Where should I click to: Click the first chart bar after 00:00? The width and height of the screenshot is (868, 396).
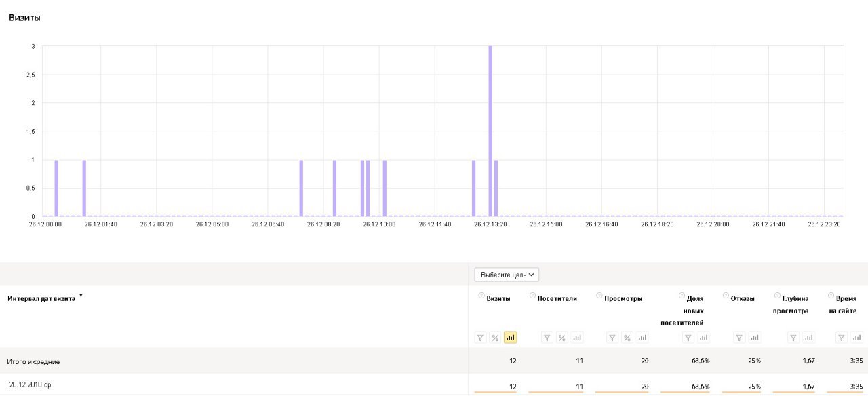56,189
